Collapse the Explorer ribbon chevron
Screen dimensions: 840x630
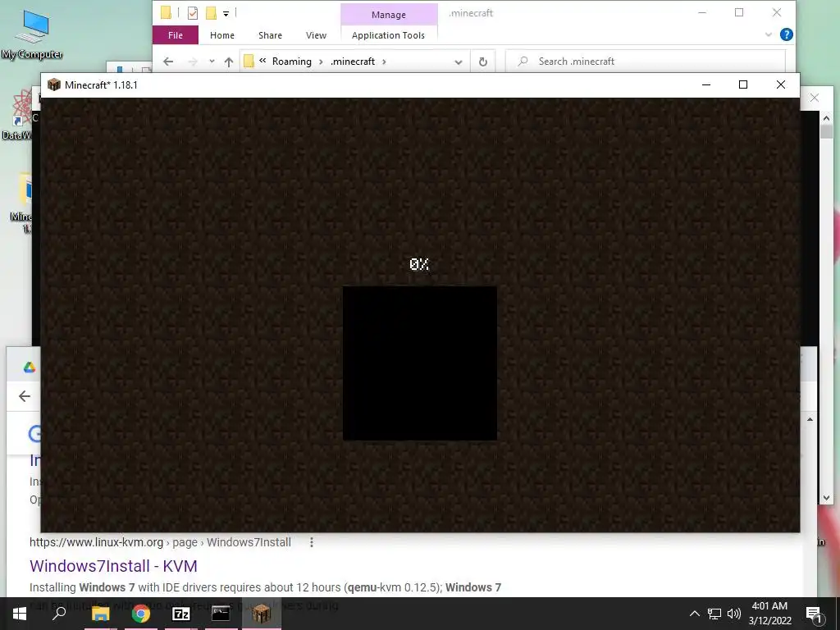click(x=768, y=34)
